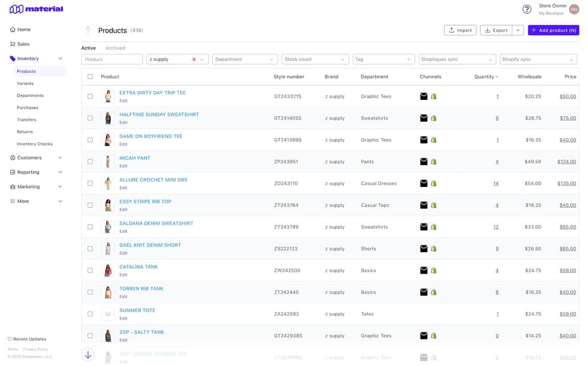Click the Product search input field
This screenshot has height=366, width=588.
point(112,59)
